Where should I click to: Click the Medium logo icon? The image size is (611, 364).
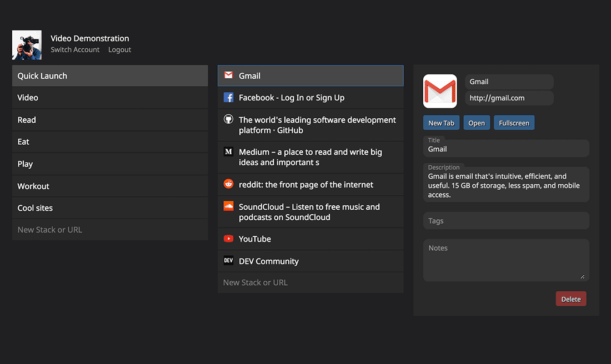coord(228,151)
